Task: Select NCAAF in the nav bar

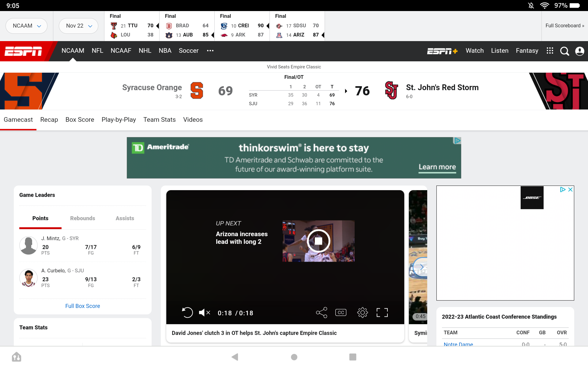Action: tap(121, 51)
